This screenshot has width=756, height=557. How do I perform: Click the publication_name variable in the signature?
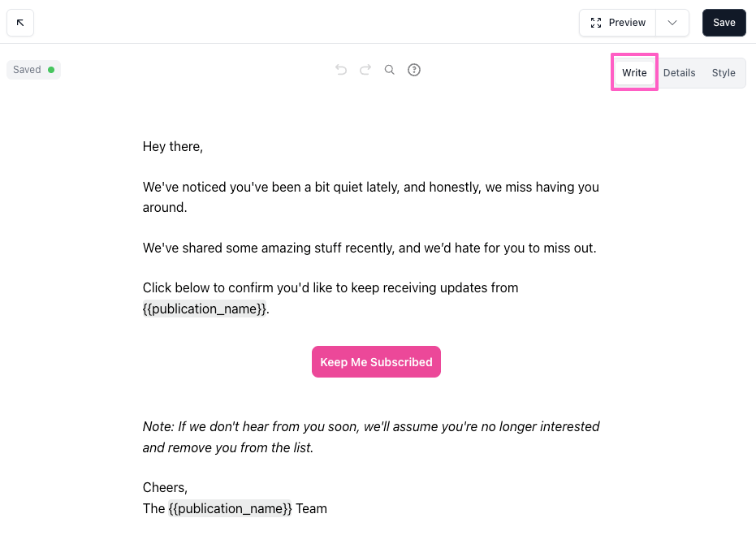tap(230, 509)
